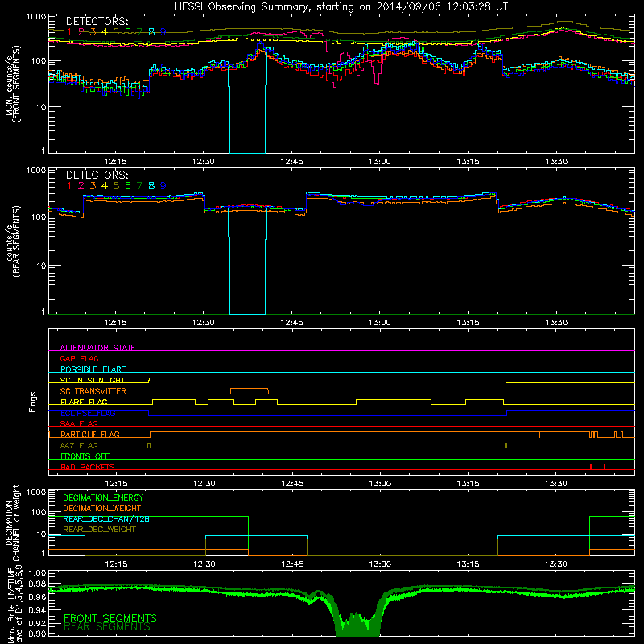
Task: Click the 12:15 tick label under the front segments plot
Action: (115, 162)
